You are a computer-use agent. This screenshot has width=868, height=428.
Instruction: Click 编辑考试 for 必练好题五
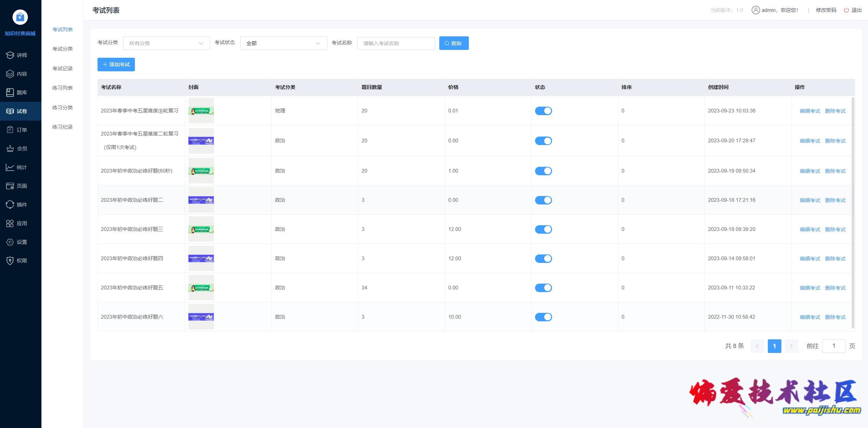810,288
